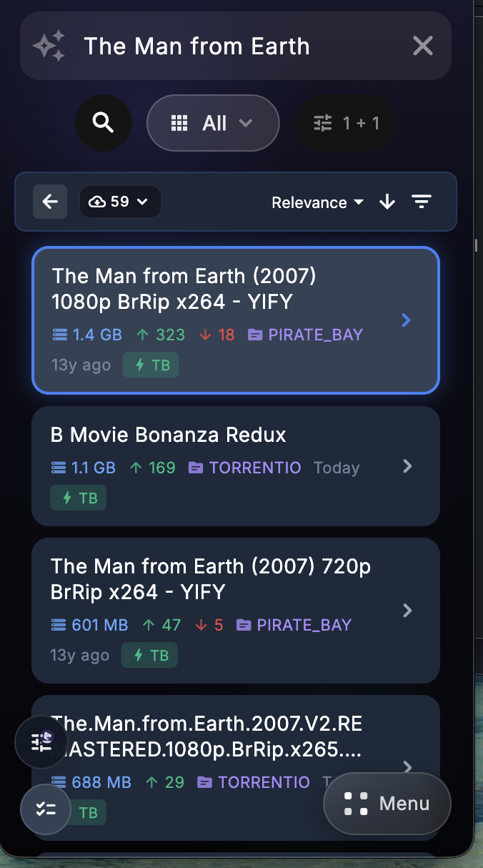Viewport: 483px width, 868px height.
Task: Click 323 seeders count
Action: (x=161, y=335)
